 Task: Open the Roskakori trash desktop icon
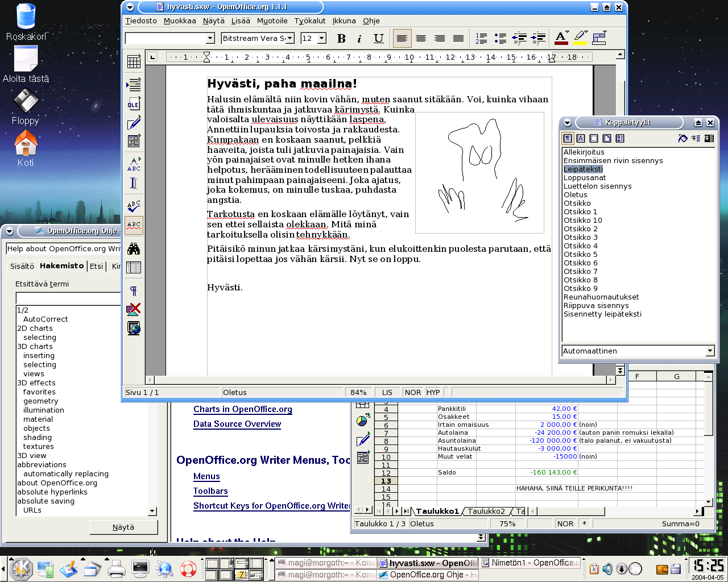(26, 23)
